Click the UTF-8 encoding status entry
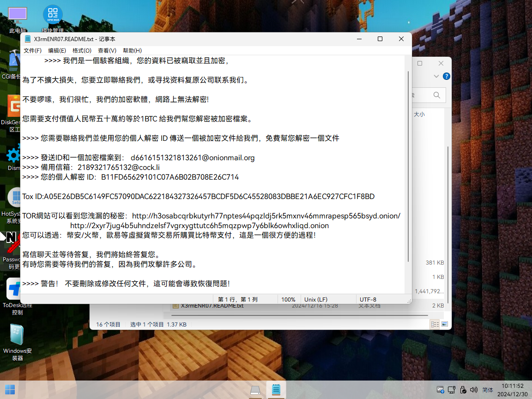 [368, 300]
